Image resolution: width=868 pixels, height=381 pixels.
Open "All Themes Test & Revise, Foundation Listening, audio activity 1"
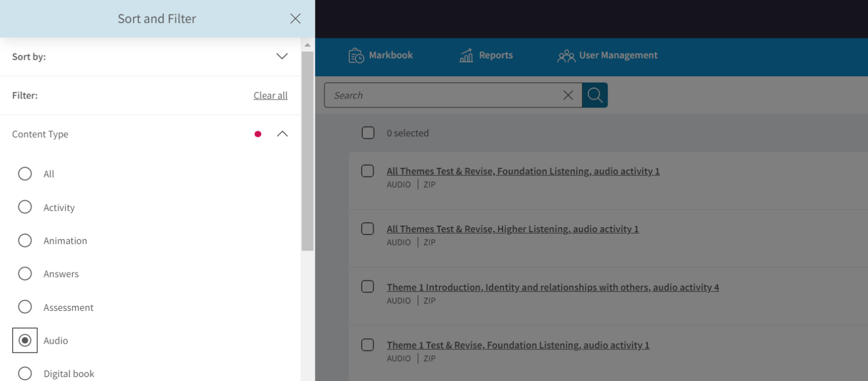pyautogui.click(x=523, y=171)
